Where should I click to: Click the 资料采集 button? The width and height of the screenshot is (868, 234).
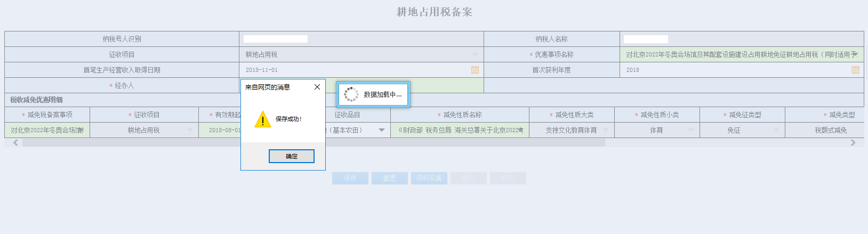[x=429, y=178]
